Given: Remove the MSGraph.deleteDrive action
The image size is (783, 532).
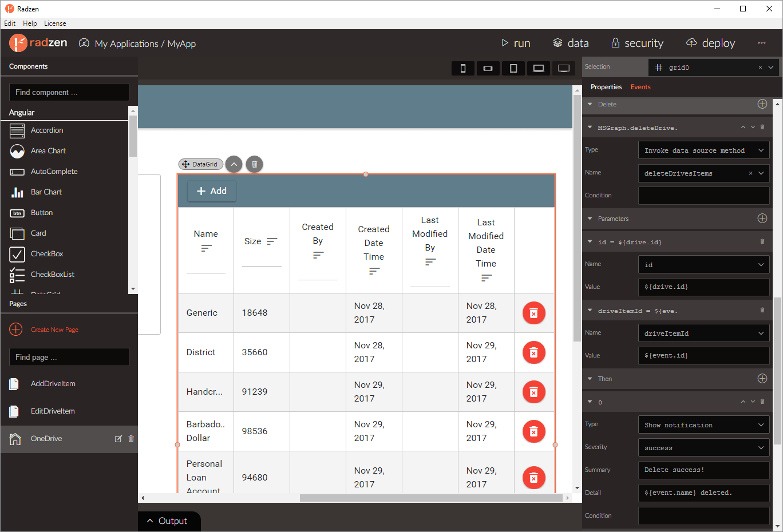Looking at the screenshot, I should (x=762, y=127).
